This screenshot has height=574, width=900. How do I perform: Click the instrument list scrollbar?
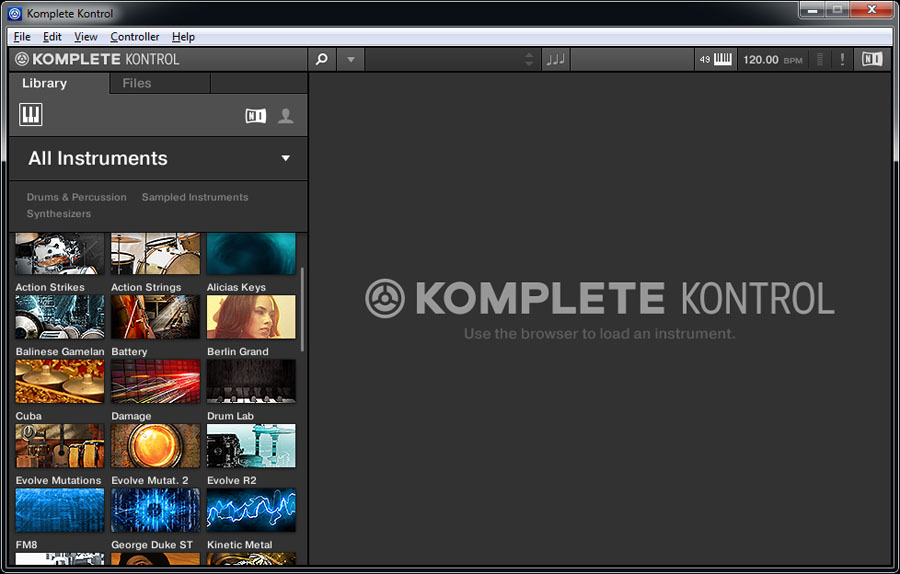tap(302, 310)
